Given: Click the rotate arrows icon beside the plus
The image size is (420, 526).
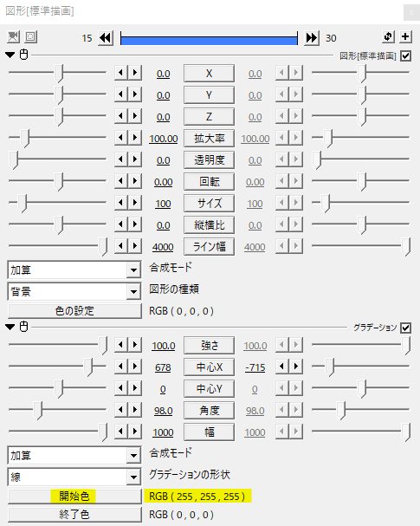Looking at the screenshot, I should [x=388, y=36].
